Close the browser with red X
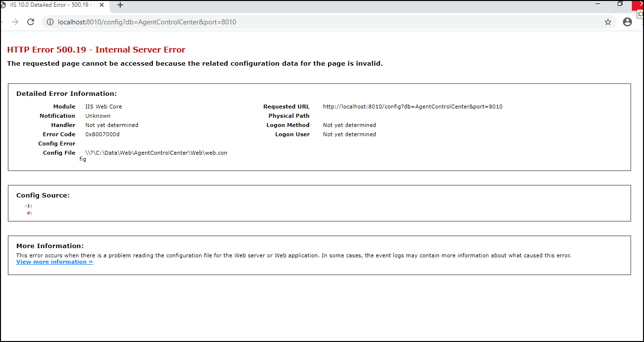 click(x=638, y=3)
